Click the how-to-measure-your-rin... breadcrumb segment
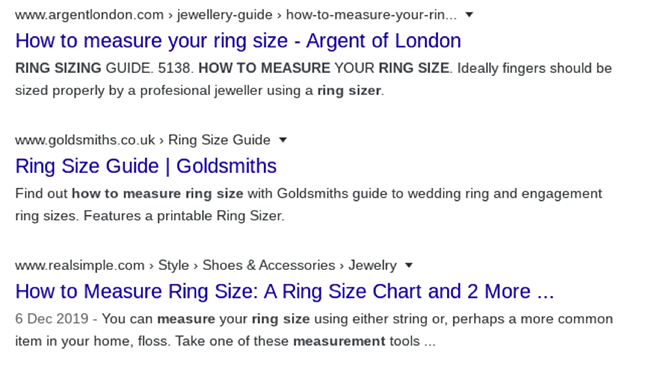Image resolution: width=650 pixels, height=366 pixels. [x=371, y=15]
